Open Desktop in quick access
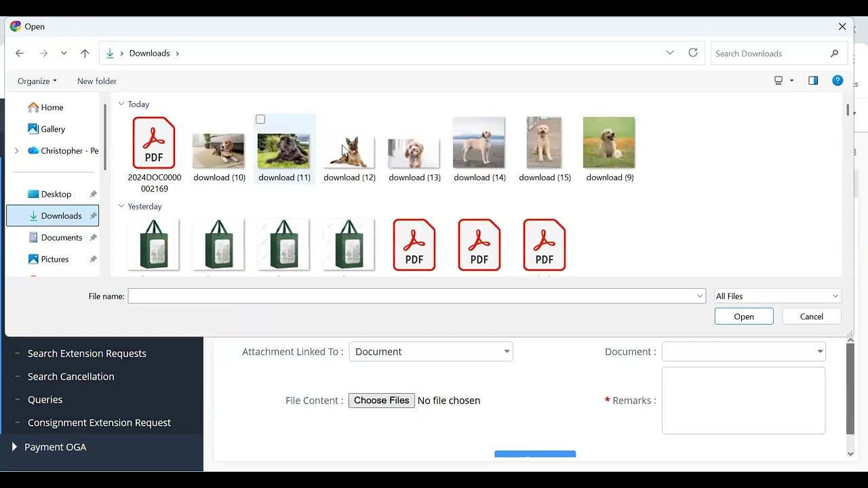Screen dimensions: 868x488 pyautogui.click(x=56, y=194)
